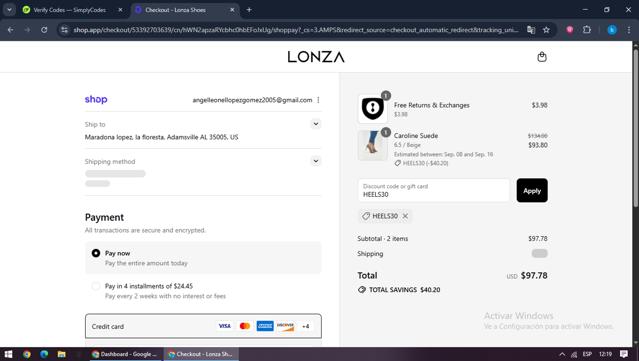The height and width of the screenshot is (361, 639).
Task: Open the Windows notification center
Action: click(624, 354)
